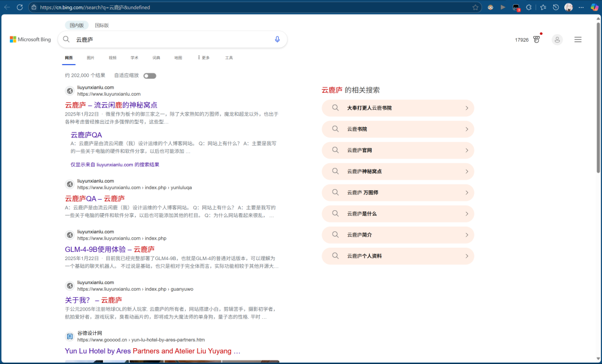Image resolution: width=602 pixels, height=364 pixels.
Task: Open GLM-4-9B使用体验 result link
Action: (x=110, y=250)
